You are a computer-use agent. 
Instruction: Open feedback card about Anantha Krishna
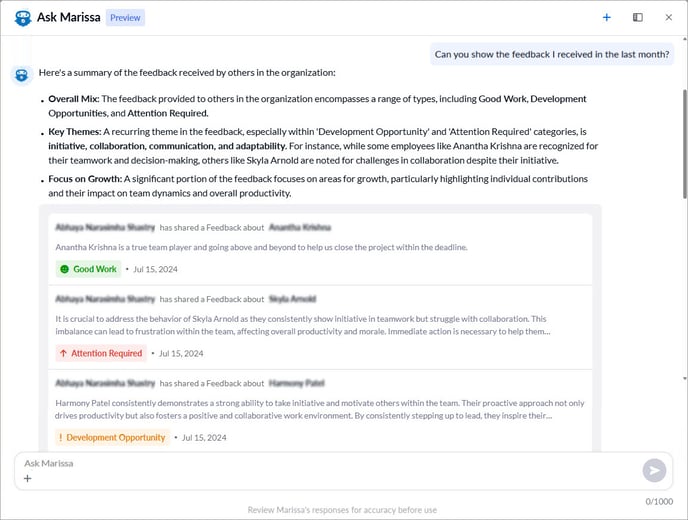[320, 247]
